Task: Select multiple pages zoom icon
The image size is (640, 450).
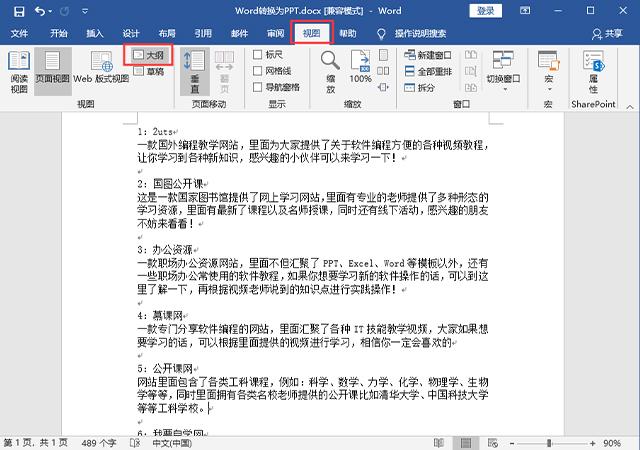Action: (x=383, y=71)
